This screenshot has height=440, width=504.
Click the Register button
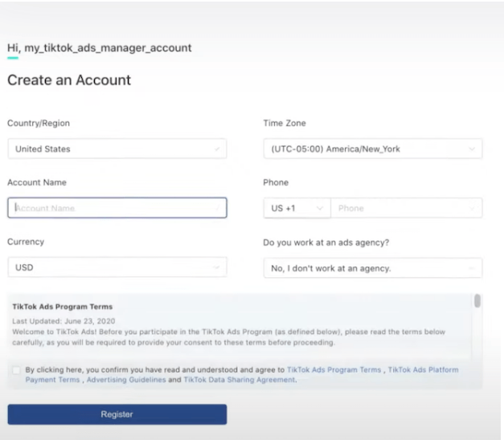click(x=117, y=414)
